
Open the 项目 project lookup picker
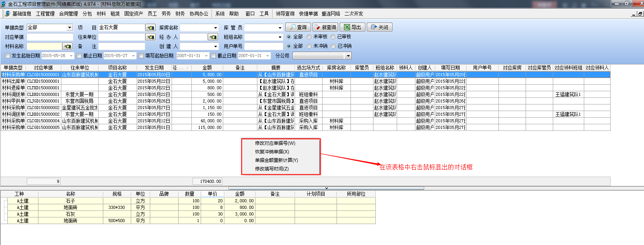[150, 28]
